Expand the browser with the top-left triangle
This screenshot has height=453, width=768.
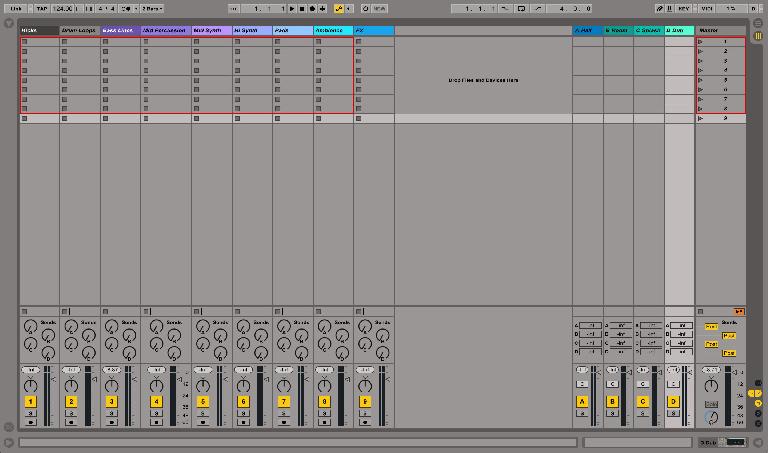click(x=9, y=23)
